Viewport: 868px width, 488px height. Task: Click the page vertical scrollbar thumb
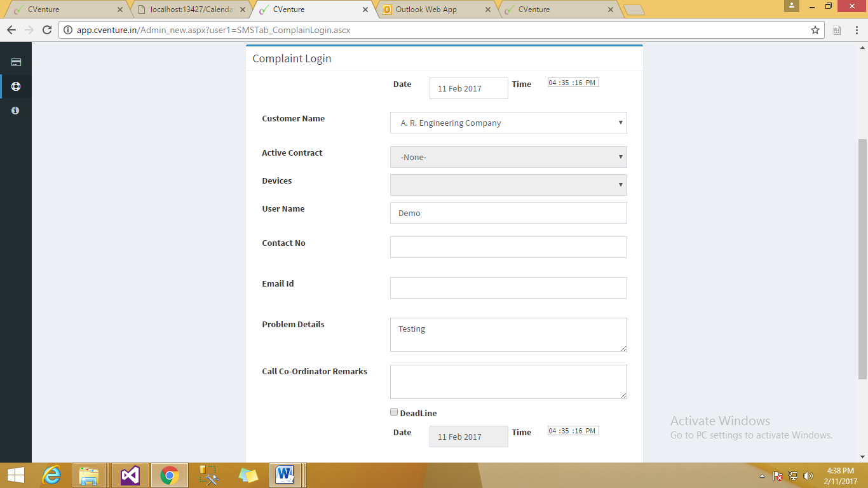862,259
